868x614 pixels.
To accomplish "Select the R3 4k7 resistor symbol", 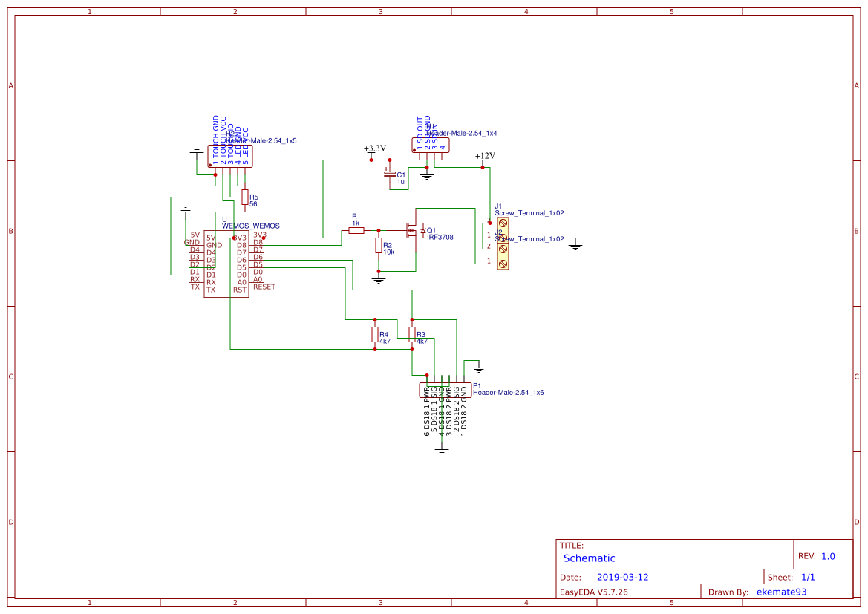I will pos(412,334).
